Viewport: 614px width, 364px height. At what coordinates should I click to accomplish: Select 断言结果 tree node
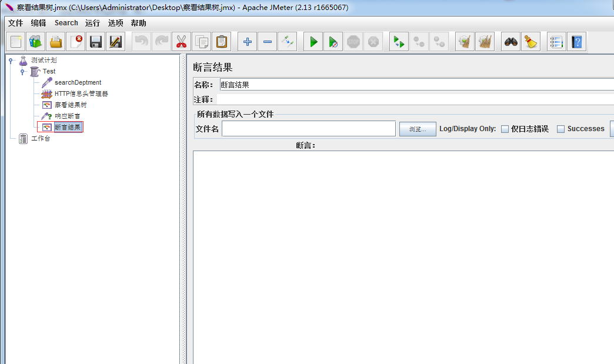(x=68, y=127)
